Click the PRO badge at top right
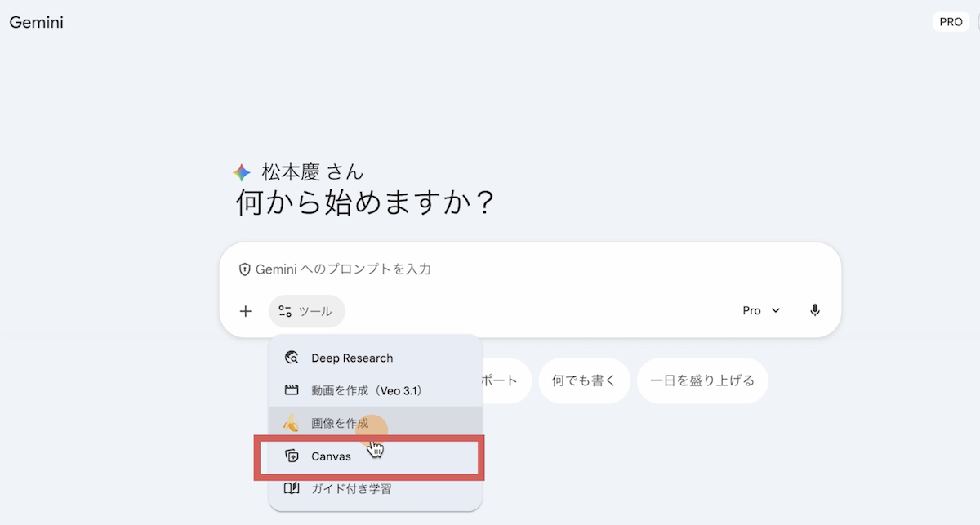The height and width of the screenshot is (525, 980). point(951,22)
